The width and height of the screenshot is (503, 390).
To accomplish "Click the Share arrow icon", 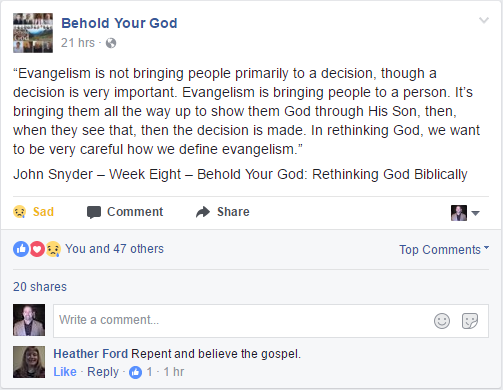I will tap(203, 212).
